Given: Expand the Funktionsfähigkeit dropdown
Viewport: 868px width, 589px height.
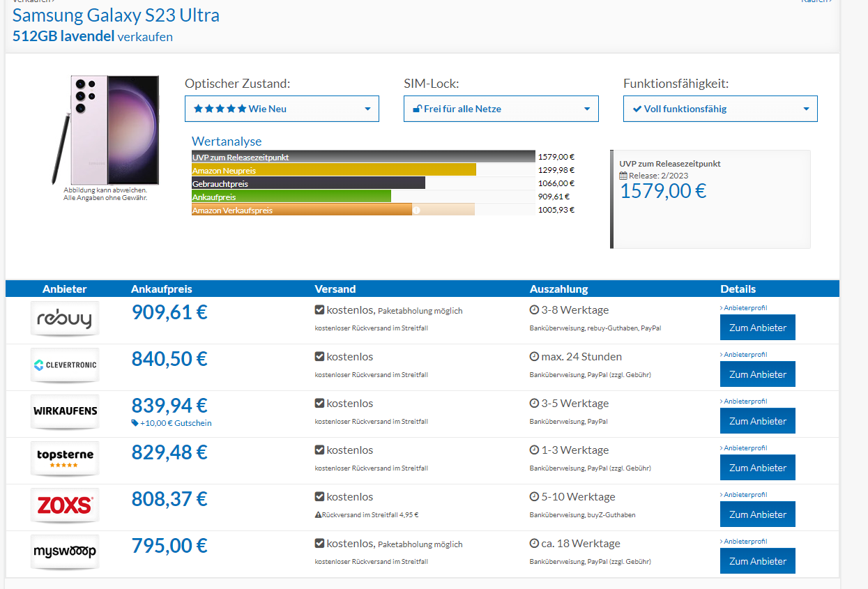Looking at the screenshot, I should [719, 109].
